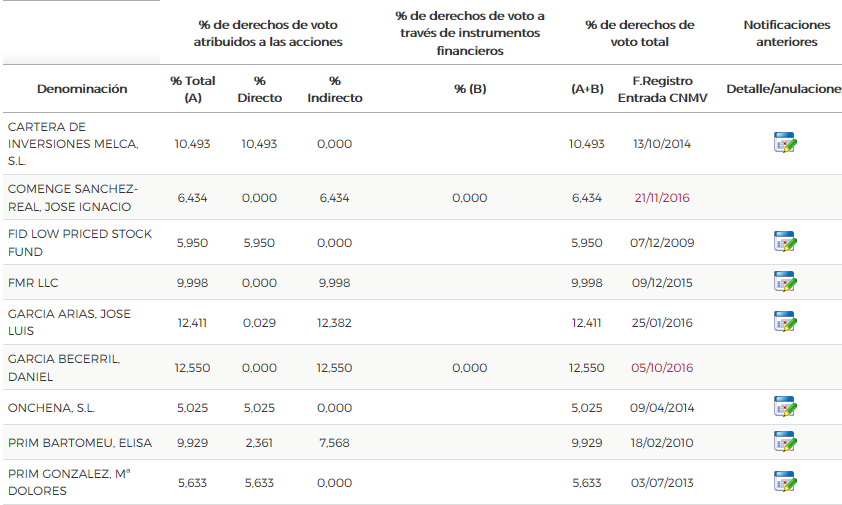Select the COMENGE SANCHEZ-REAL, JOSE IGNACIO name
This screenshot has width=842, height=505.
point(73,198)
